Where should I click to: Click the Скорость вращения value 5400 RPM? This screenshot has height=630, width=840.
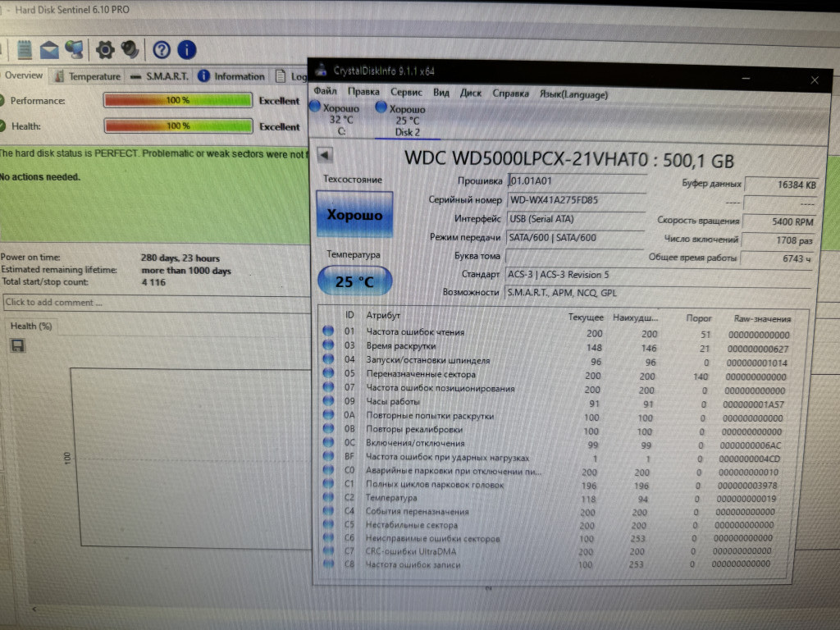pyautogui.click(x=779, y=221)
